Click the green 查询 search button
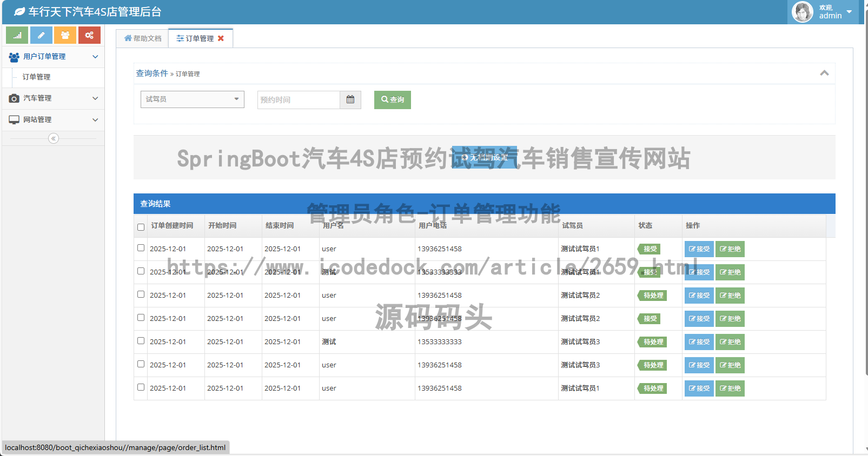This screenshot has width=868, height=456. tap(392, 99)
